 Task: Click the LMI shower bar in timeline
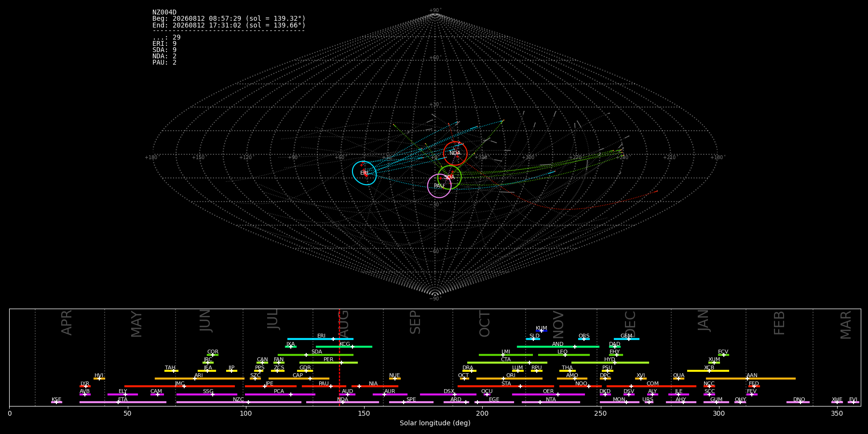506,355
